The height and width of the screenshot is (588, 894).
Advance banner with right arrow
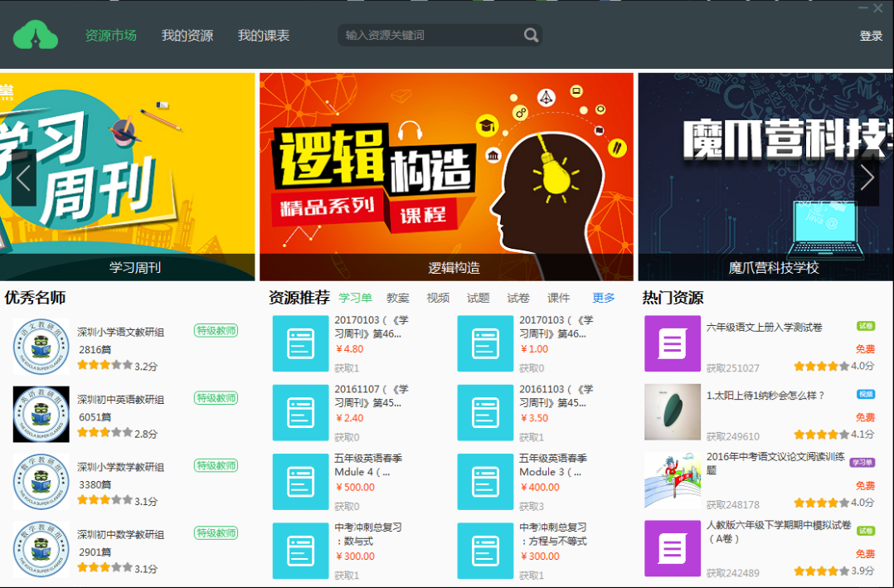867,177
